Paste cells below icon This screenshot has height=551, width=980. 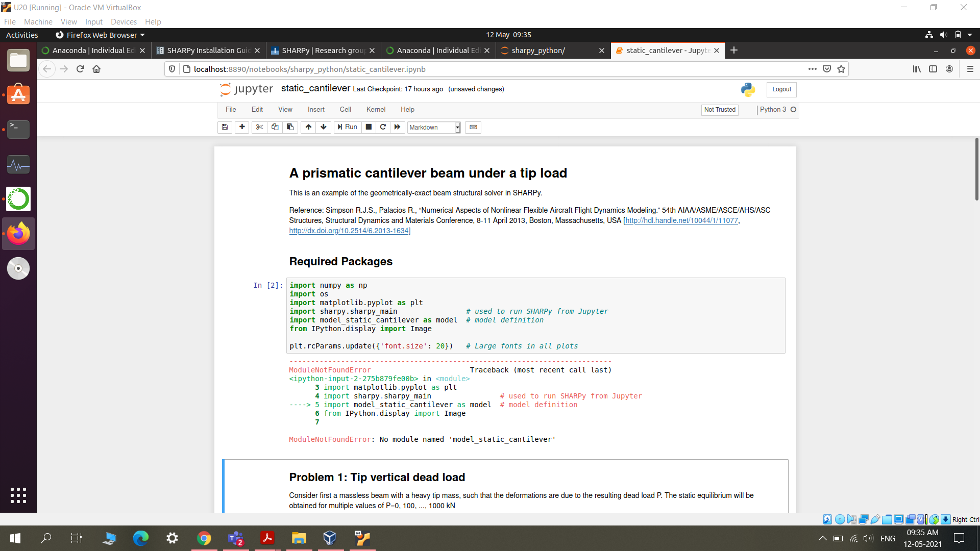click(x=290, y=127)
